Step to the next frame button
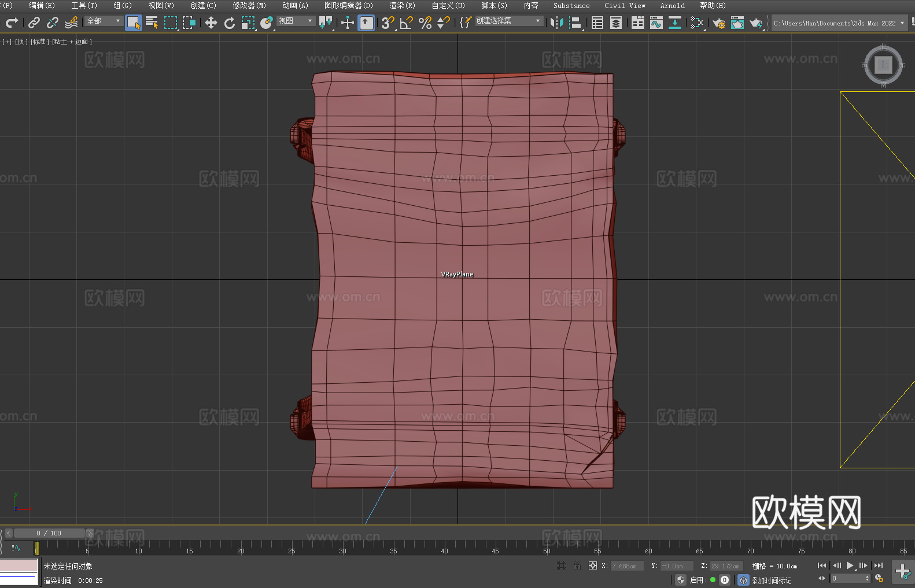The image size is (915, 588). (864, 565)
